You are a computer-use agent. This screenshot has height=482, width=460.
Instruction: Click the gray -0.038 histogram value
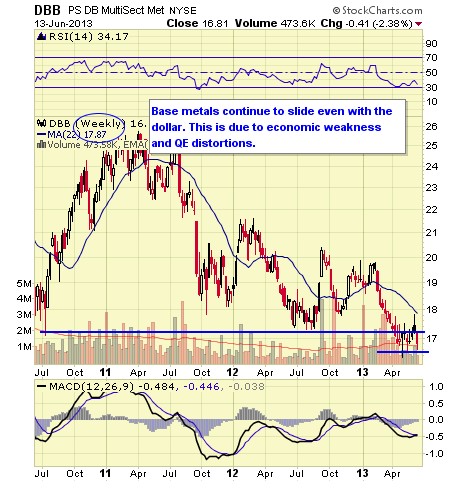246,387
